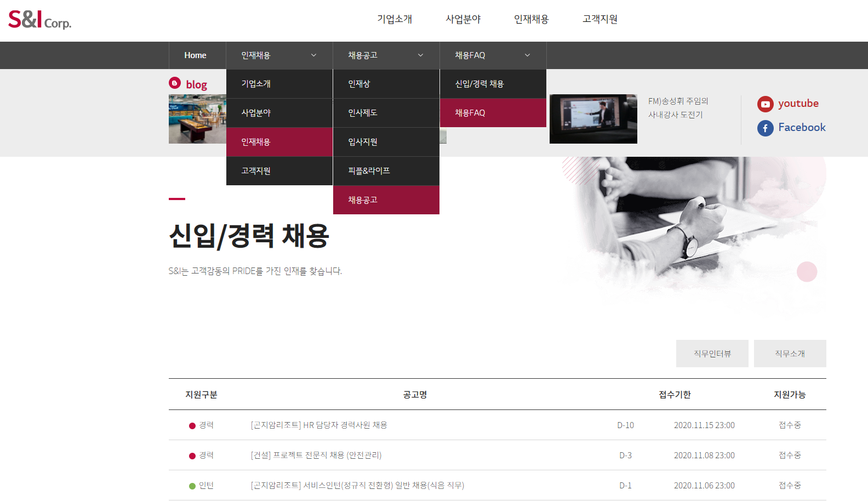868x501 pixels.
Task: Click 2020.11.15 23:00 deadline cell
Action: tap(704, 425)
